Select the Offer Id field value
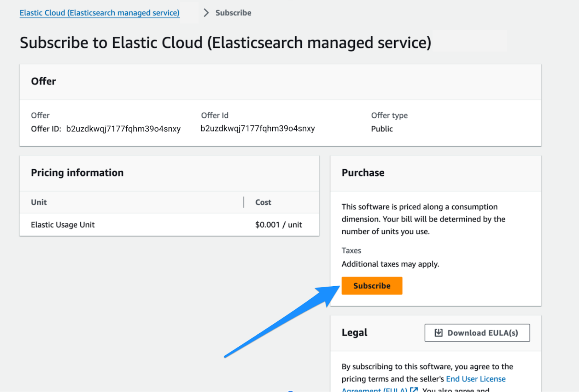The image size is (579, 392). pyautogui.click(x=258, y=128)
